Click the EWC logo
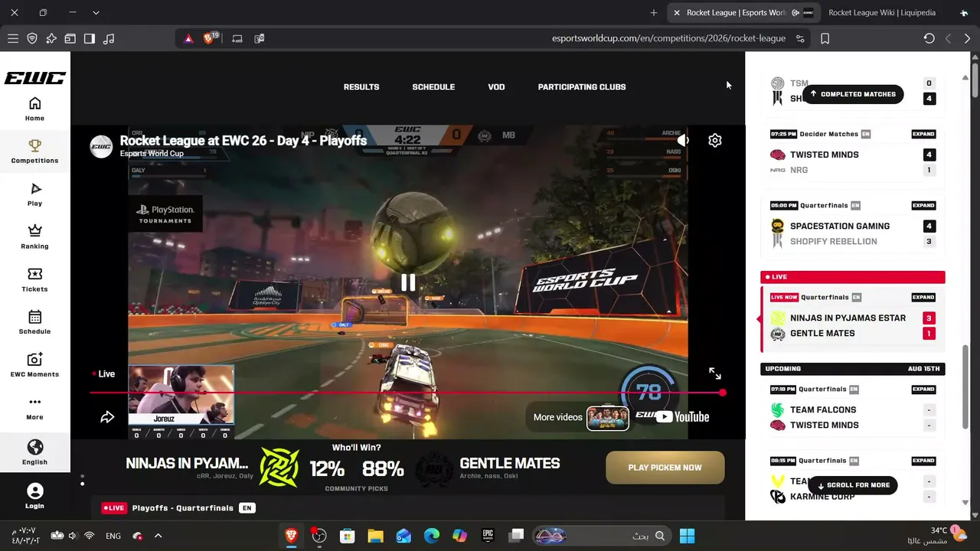Image resolution: width=980 pixels, height=551 pixels. coord(34,78)
